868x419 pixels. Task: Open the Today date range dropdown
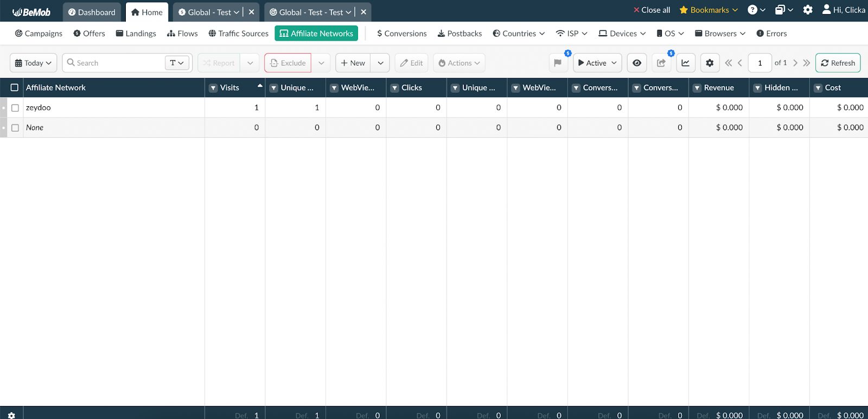[x=33, y=63]
